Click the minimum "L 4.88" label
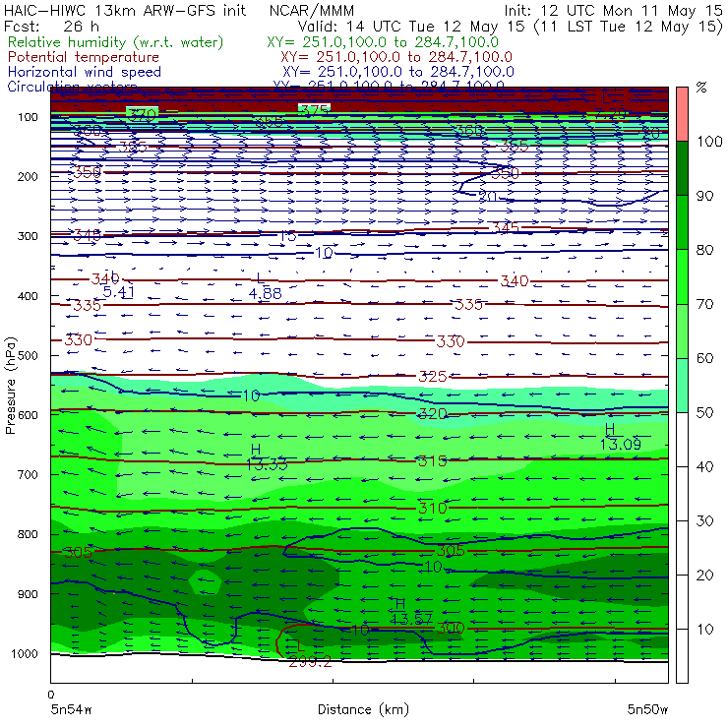 (265, 286)
